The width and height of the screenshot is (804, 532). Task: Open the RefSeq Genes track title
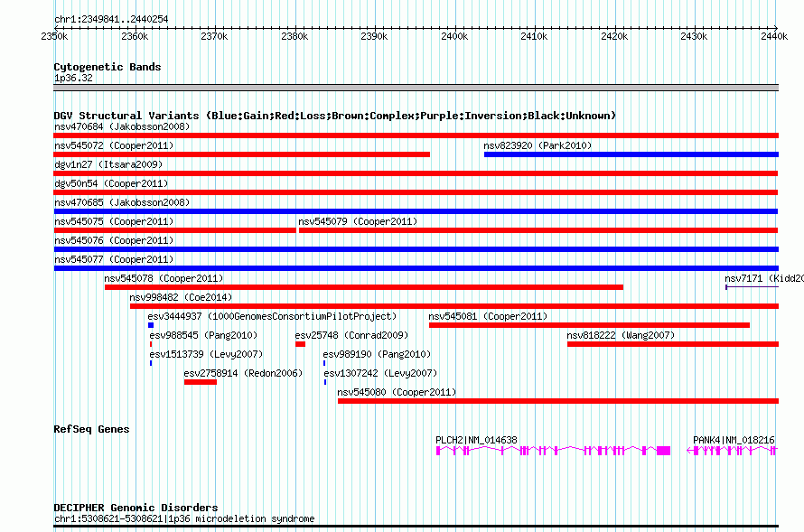[x=91, y=429]
